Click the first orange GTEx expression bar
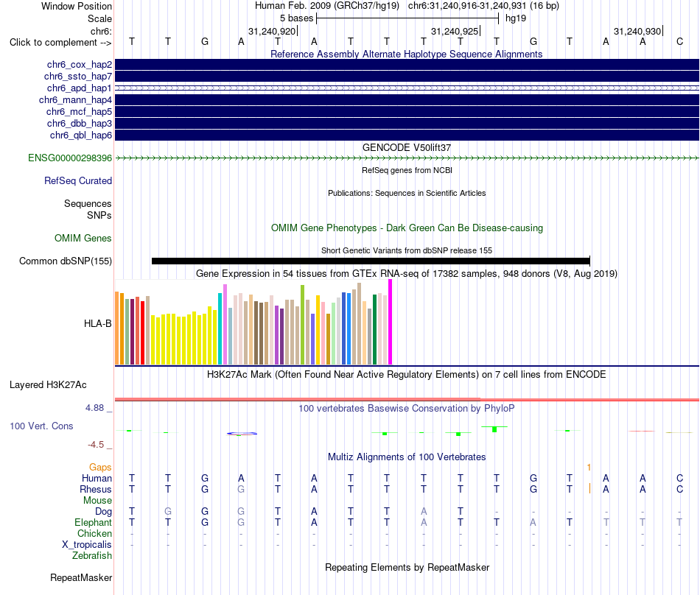The height and width of the screenshot is (595, 700). [117, 328]
